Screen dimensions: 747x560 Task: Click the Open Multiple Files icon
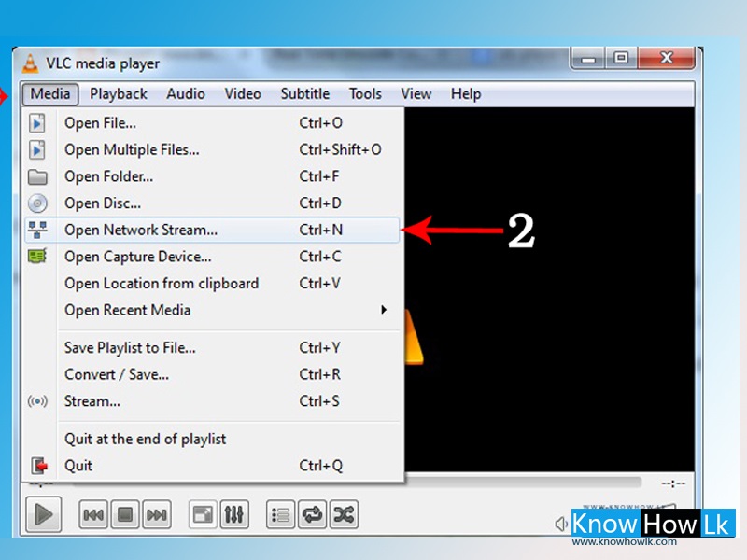[x=37, y=149]
